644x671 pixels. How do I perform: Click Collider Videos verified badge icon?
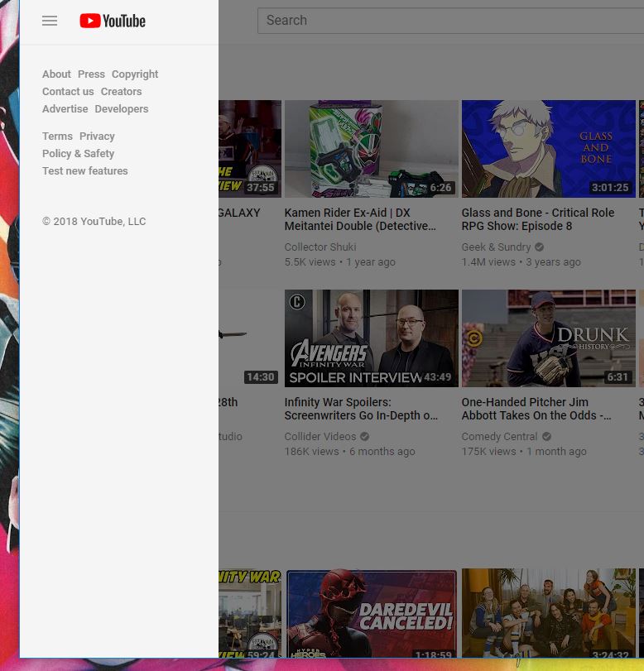tap(364, 437)
